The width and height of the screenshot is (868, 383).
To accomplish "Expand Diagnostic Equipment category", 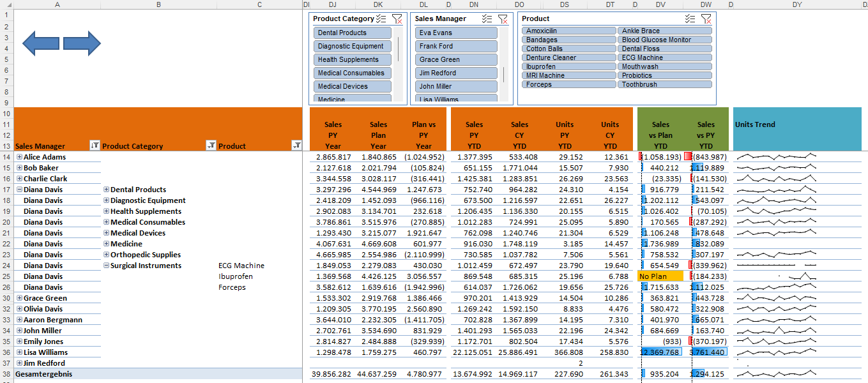I will coord(106,200).
